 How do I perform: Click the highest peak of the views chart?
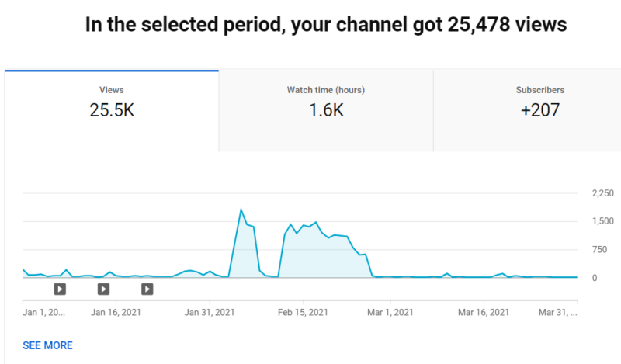(241, 209)
